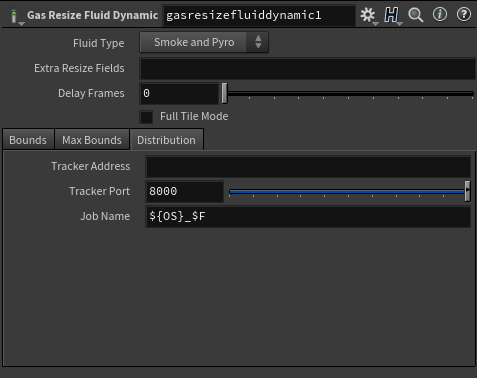Click the Tracker Address input field
This screenshot has height=378, width=477.
pyautogui.click(x=308, y=166)
